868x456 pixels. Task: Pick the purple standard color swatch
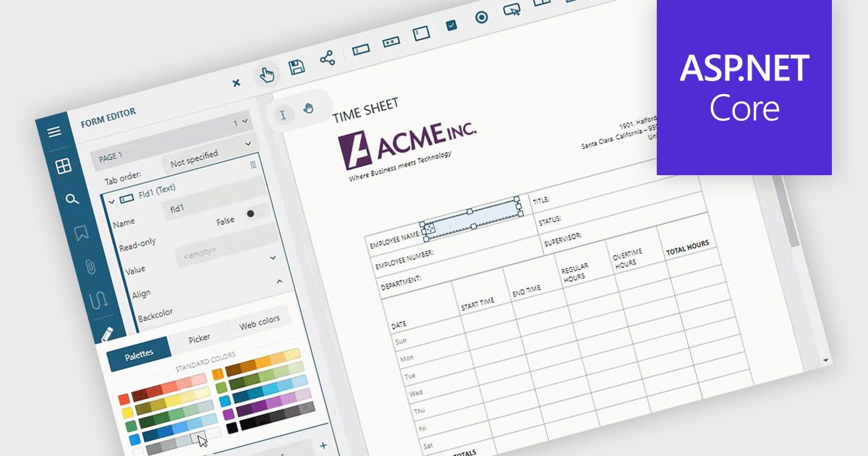[229, 415]
